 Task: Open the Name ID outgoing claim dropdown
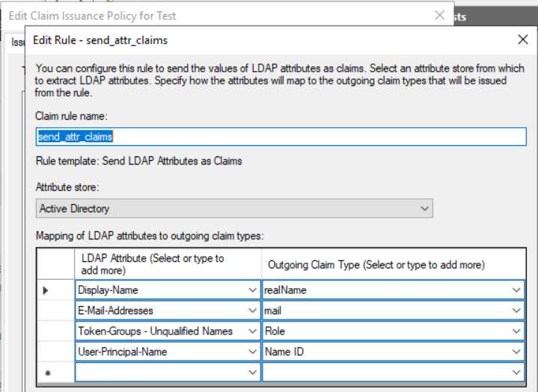click(516, 351)
